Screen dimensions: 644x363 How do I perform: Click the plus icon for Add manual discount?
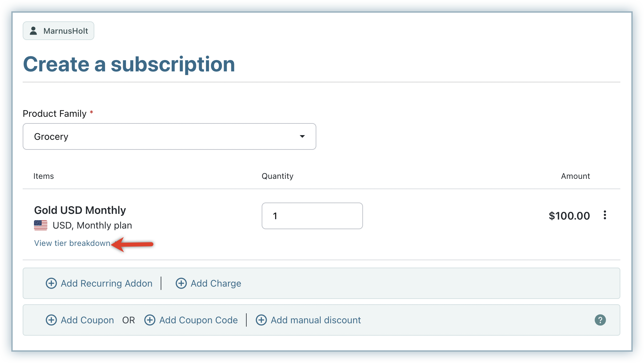[261, 320]
